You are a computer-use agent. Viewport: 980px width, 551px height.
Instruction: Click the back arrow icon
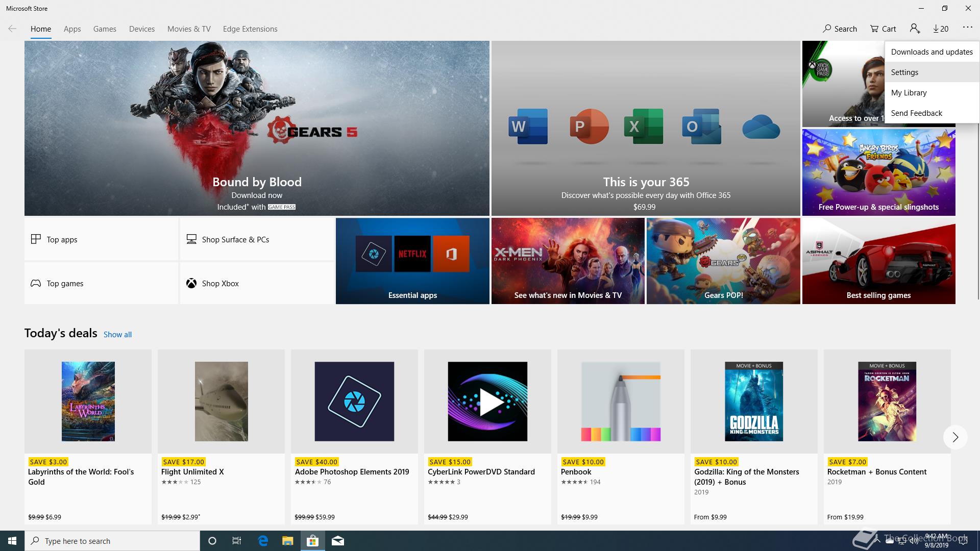(x=12, y=29)
